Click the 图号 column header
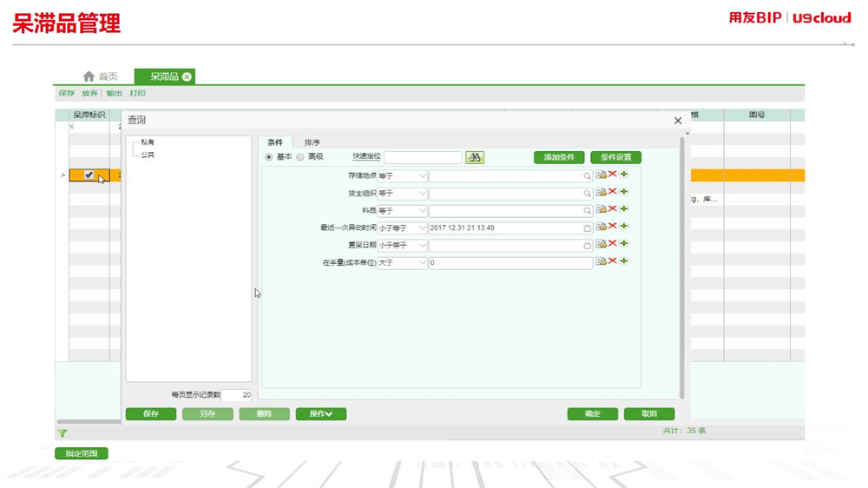 757,115
